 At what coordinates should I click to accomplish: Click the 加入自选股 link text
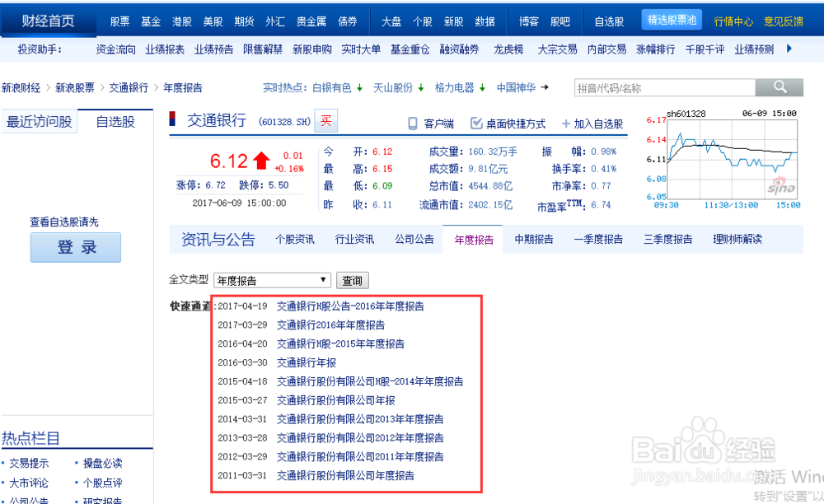point(598,124)
